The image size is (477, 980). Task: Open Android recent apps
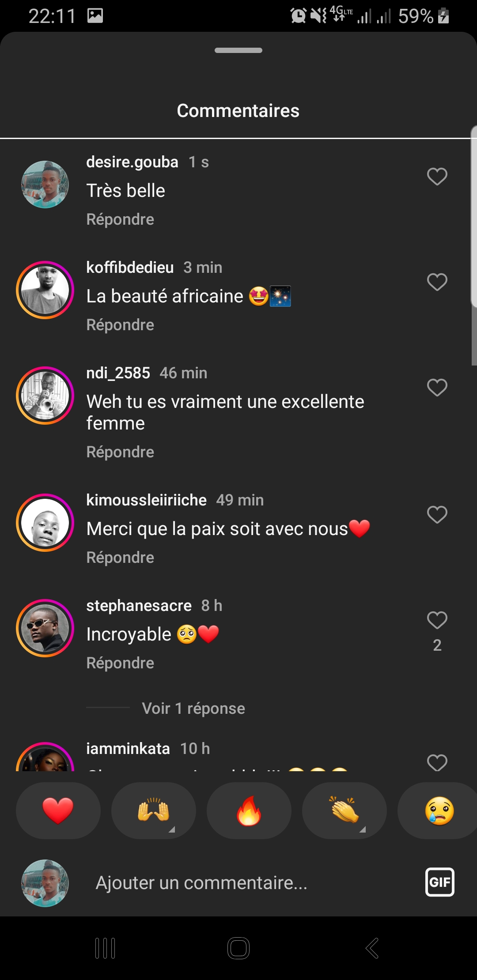point(105,948)
